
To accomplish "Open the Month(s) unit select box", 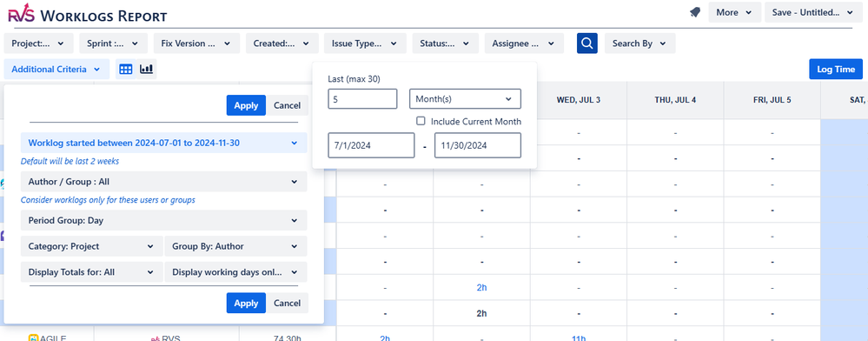I will coord(465,98).
